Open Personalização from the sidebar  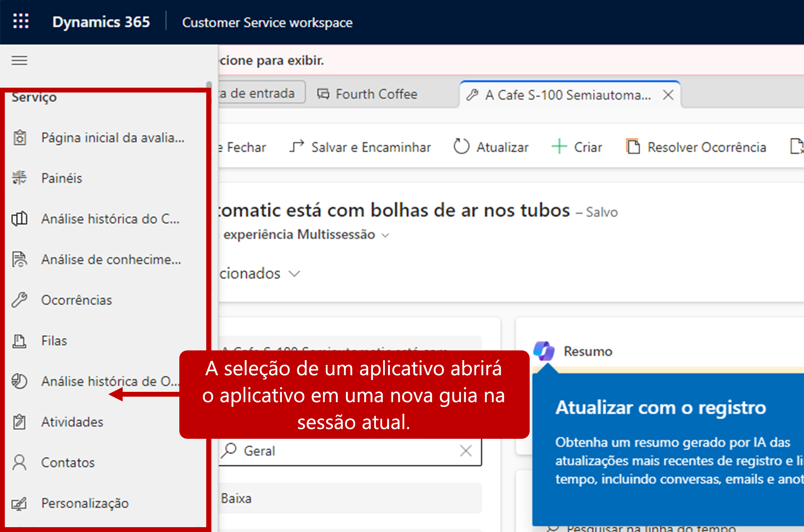(85, 503)
